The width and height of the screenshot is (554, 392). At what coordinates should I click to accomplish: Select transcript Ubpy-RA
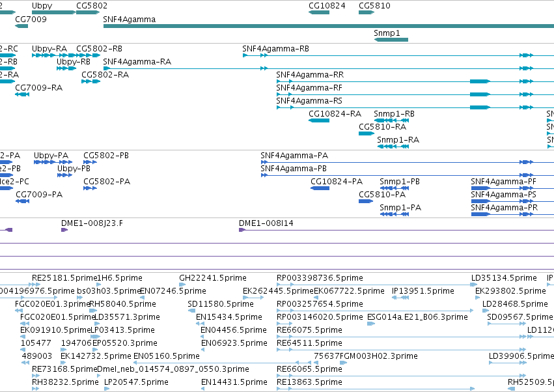(53, 55)
